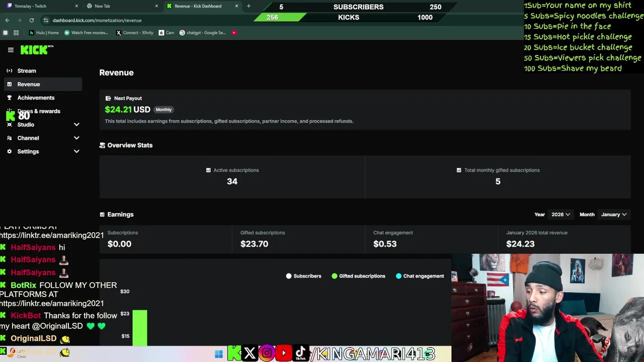Click the active subscriptions count 34
Image resolution: width=644 pixels, height=362 pixels.
point(232,182)
